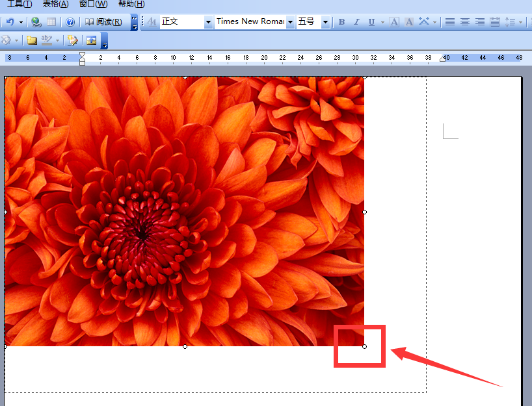Toggle Character Shading A icon
Screen dimensions: 532x406
click(x=409, y=22)
